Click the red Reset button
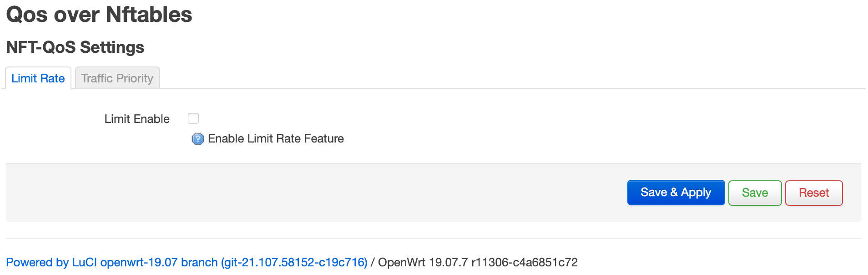 coord(814,193)
